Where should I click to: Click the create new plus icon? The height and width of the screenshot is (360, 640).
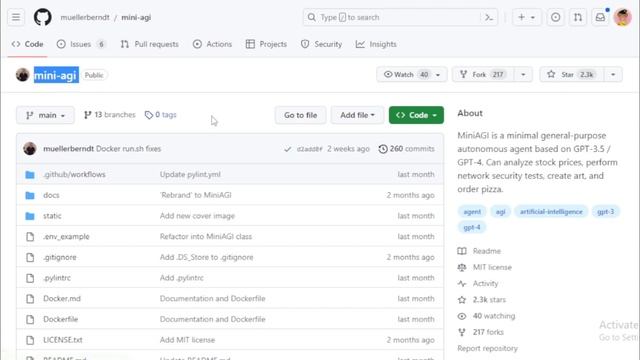click(521, 18)
